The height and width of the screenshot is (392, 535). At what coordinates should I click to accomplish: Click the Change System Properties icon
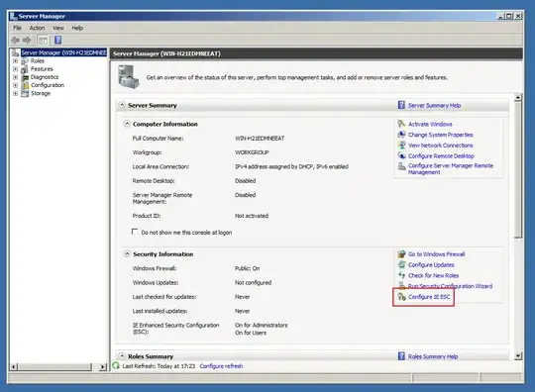point(401,135)
